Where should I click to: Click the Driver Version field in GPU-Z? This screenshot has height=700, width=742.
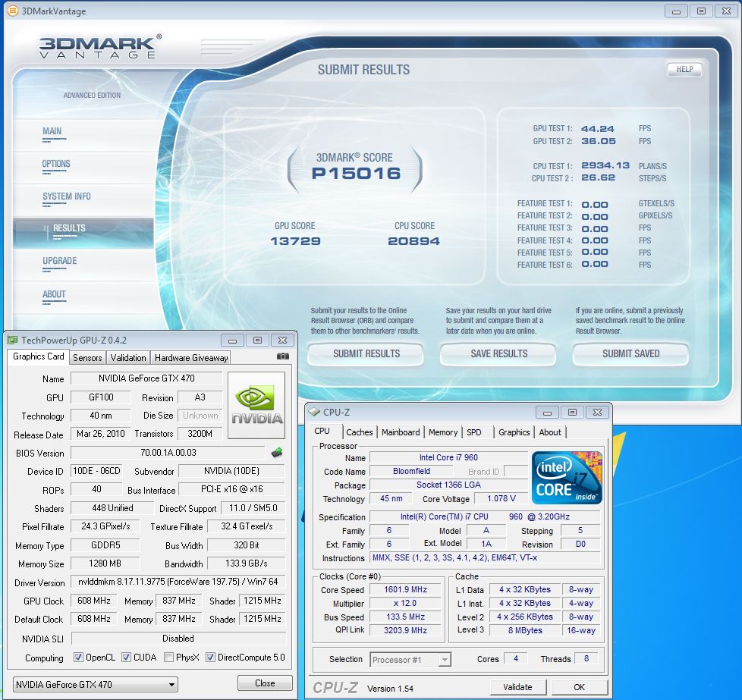178,582
